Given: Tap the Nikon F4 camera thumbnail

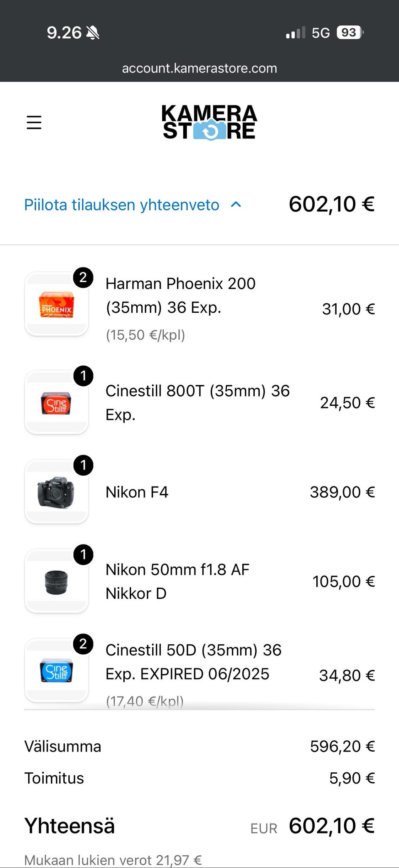Looking at the screenshot, I should point(57,492).
